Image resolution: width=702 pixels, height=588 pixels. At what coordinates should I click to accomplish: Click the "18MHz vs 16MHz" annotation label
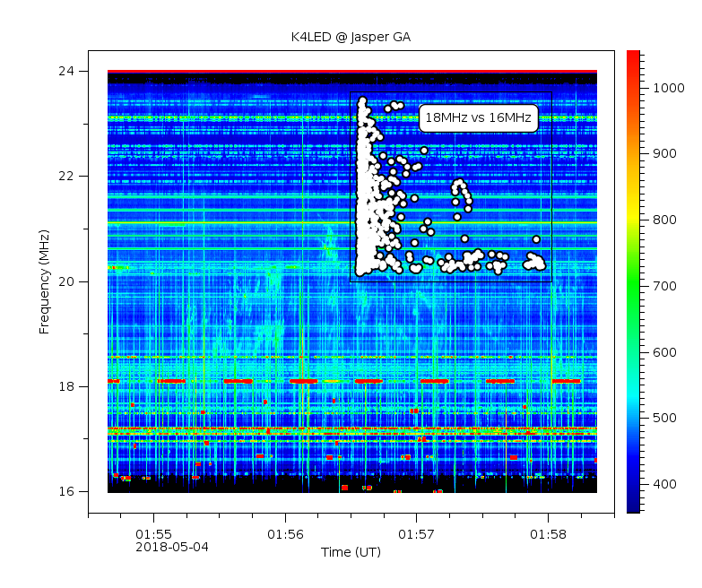point(478,117)
